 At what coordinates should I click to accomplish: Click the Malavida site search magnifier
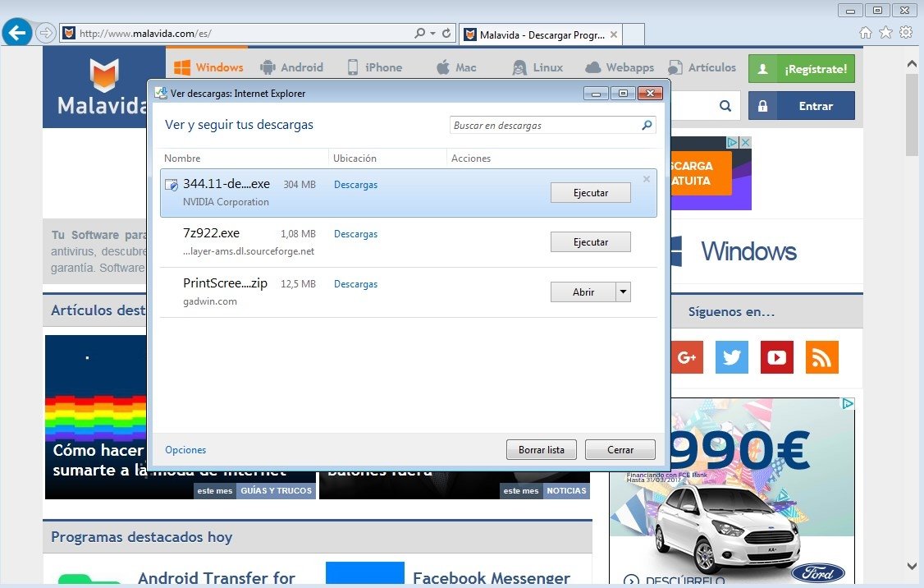point(725,106)
